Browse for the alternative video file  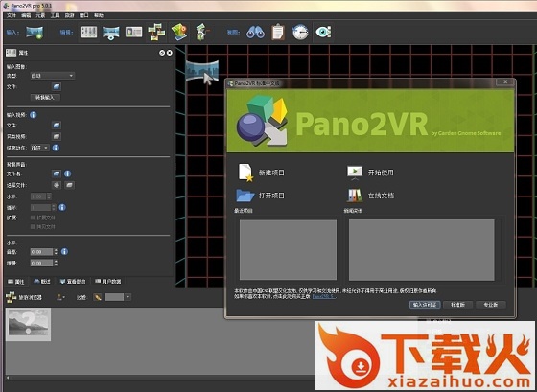(57, 137)
